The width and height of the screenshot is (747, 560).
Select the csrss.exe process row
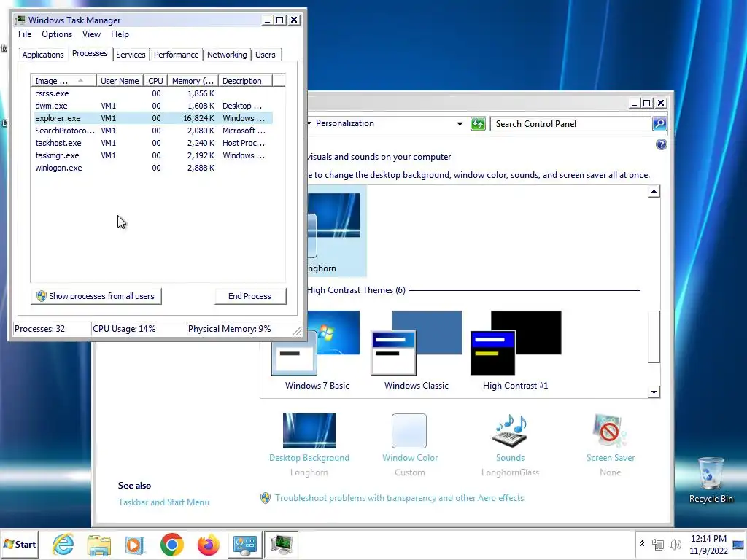152,93
